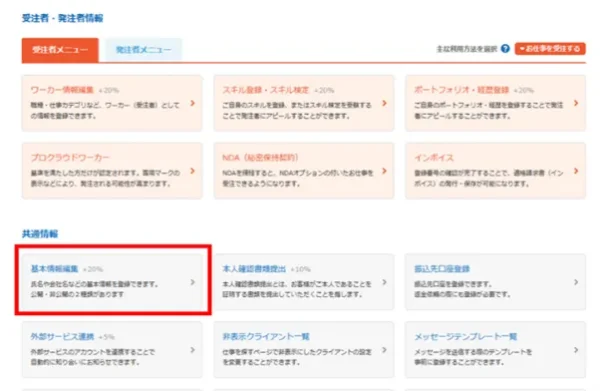Open the スキル登録・スキル検定 link
Viewport: 600px width, 391px height.
(x=266, y=90)
